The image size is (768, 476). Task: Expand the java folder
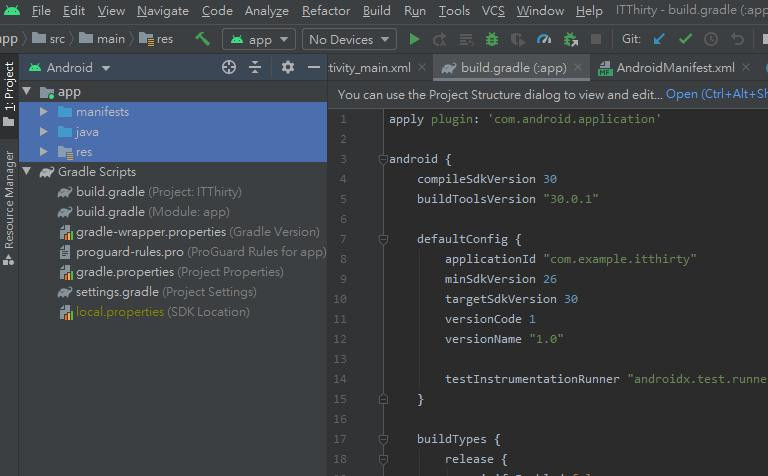tap(44, 132)
